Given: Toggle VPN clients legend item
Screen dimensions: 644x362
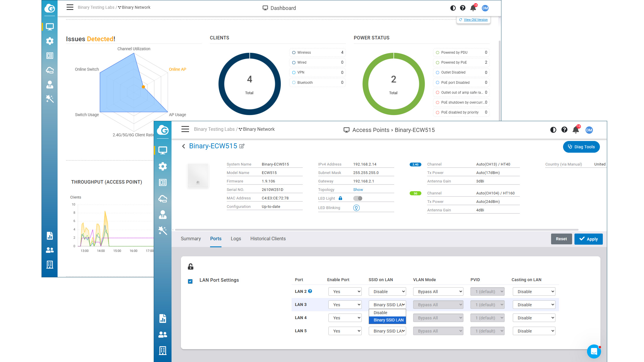Looking at the screenshot, I should click(318, 72).
